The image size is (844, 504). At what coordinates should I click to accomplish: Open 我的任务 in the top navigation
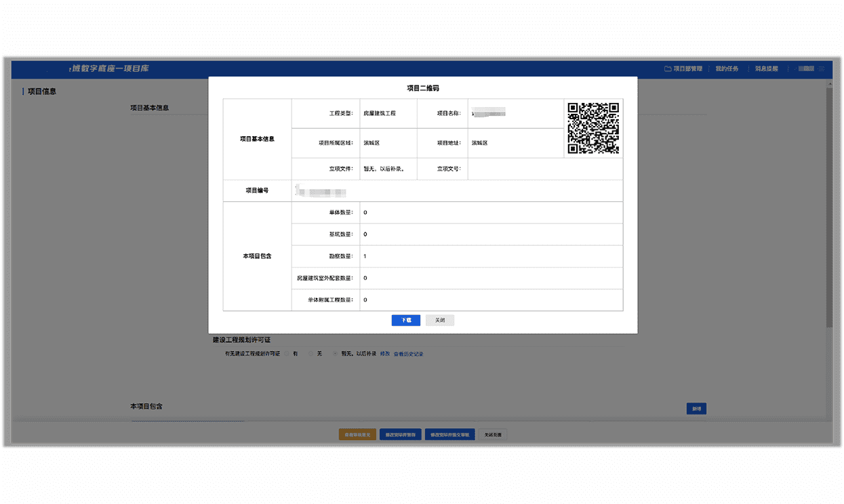click(x=727, y=69)
